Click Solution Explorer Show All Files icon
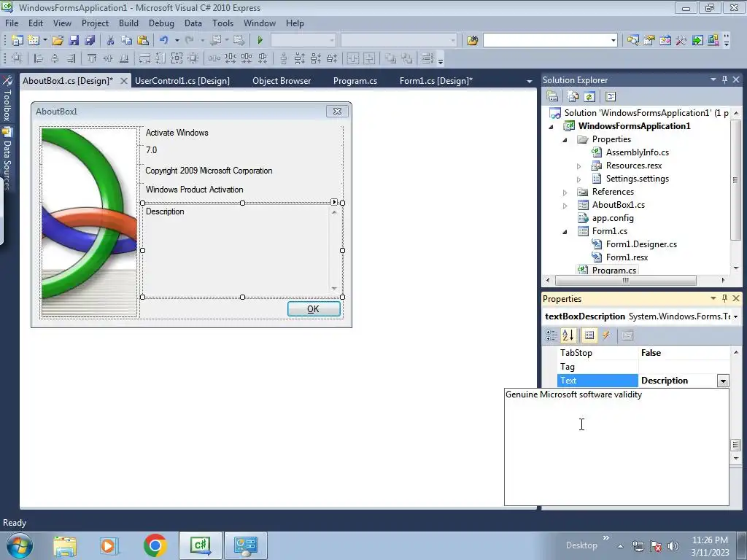The height and width of the screenshot is (560, 747). 573,97
